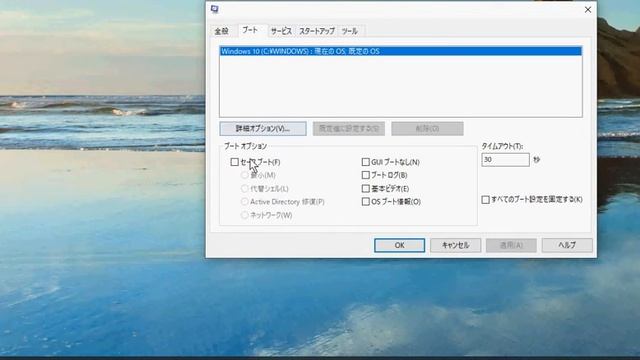This screenshot has height=360, width=640.
Task: Select the Active Directory 修復(P) radio option
Action: coord(244,202)
